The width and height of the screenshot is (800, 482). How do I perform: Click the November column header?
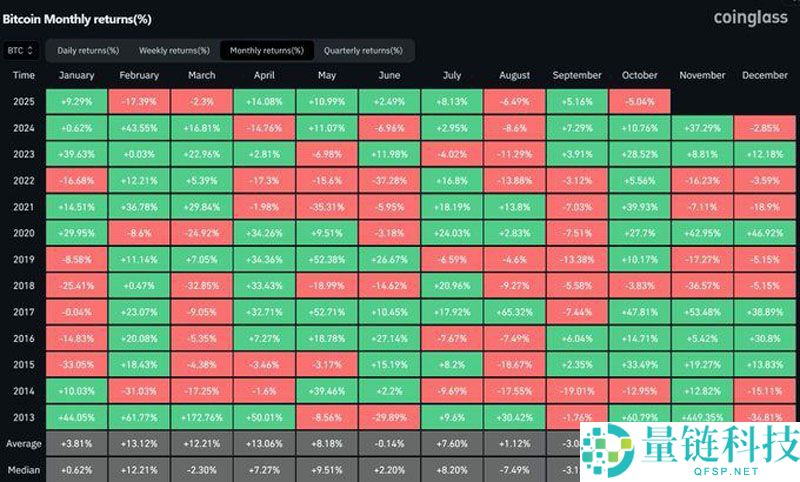click(702, 75)
